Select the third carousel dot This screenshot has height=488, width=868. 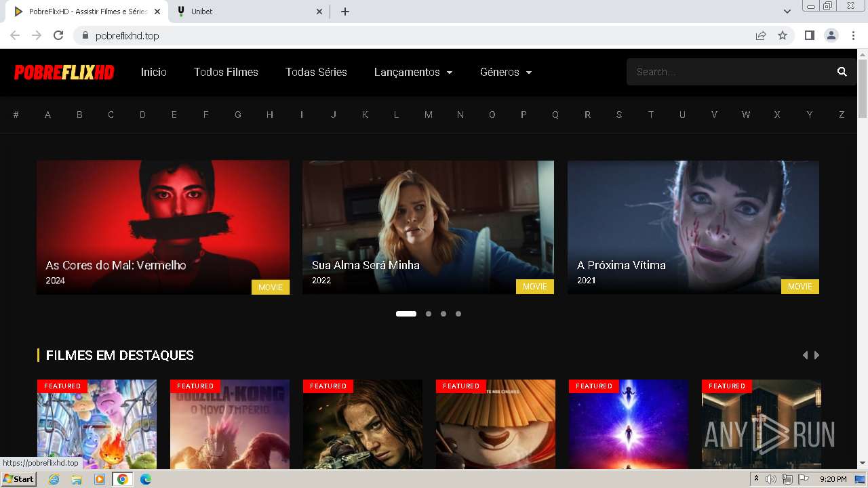443,314
